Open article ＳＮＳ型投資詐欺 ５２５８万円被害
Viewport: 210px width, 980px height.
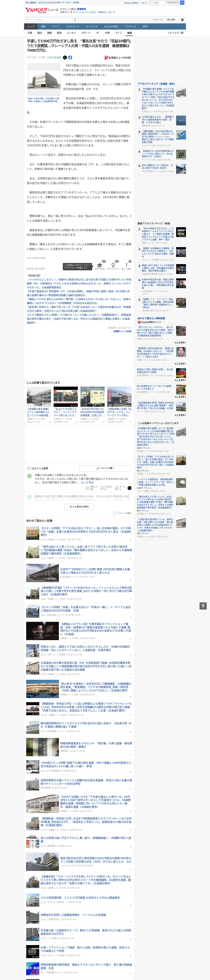(x=80, y=898)
